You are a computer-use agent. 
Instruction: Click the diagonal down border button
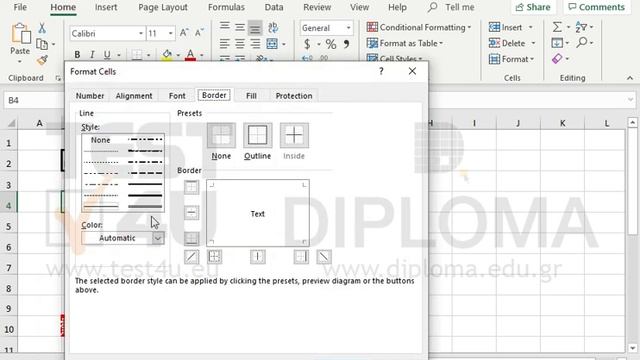coord(324,257)
